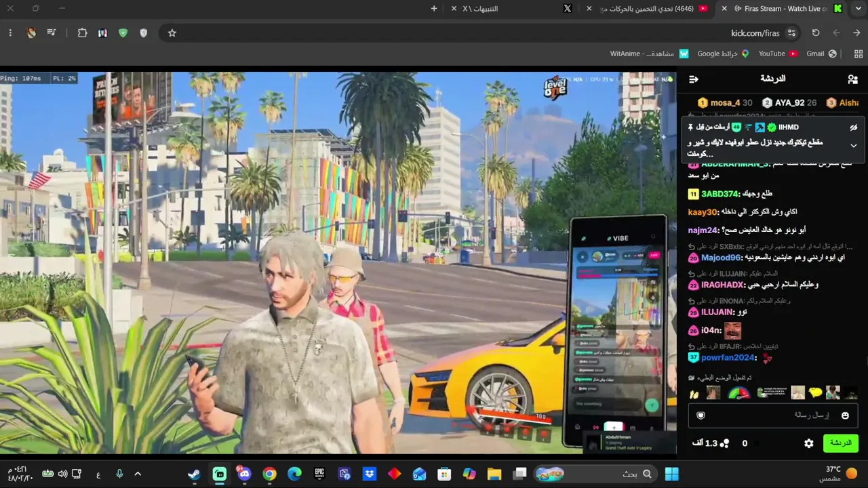Image resolution: width=868 pixels, height=488 pixels.
Task: Open the YouTube bookmark
Action: click(x=778, y=54)
